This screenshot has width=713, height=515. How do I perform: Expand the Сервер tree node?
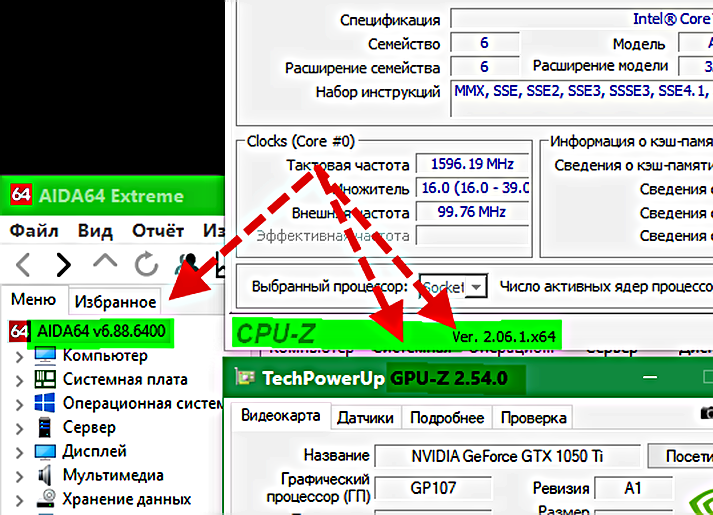coord(19,429)
